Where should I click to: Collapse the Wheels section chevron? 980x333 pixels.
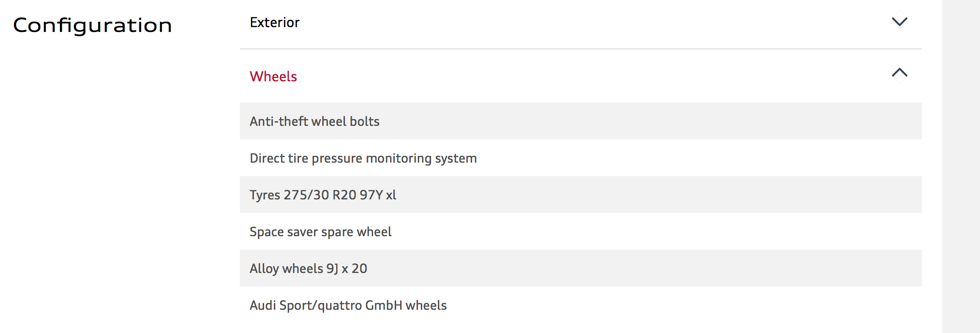[x=899, y=73]
